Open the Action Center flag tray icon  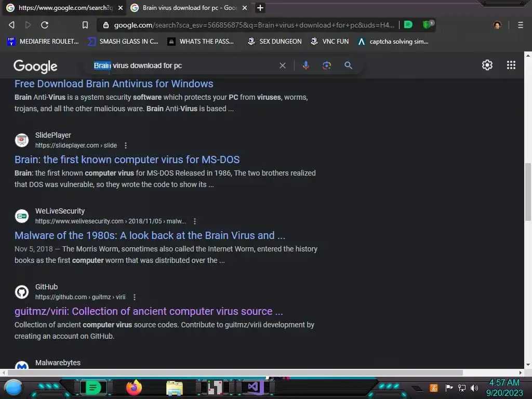448,388
